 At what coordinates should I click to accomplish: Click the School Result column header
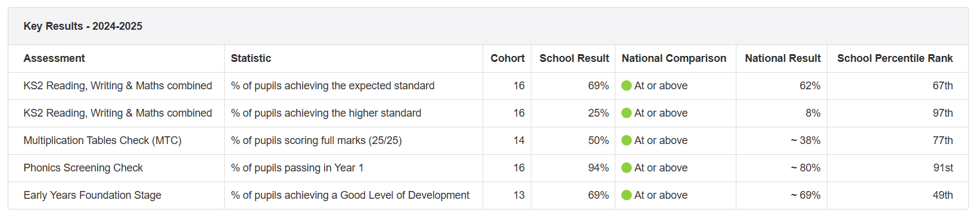pyautogui.click(x=574, y=58)
